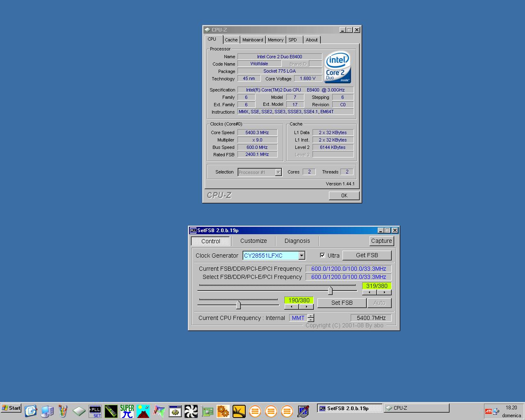
Task: Click the Core Speed 5400.3 MHz value
Action: pos(257,132)
